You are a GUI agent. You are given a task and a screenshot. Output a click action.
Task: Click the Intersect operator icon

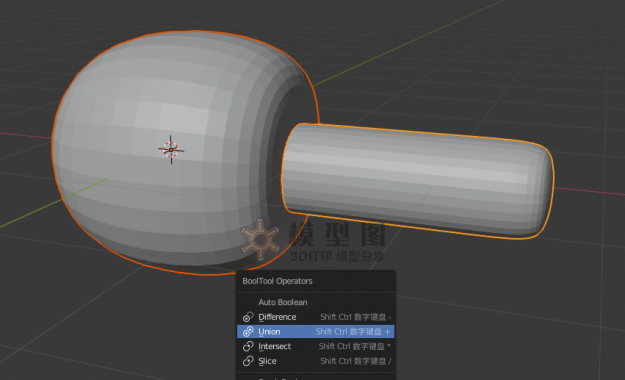click(x=248, y=346)
